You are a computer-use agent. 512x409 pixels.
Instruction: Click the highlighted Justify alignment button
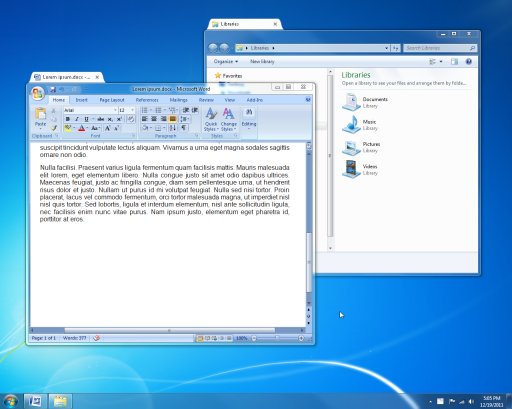point(173,119)
